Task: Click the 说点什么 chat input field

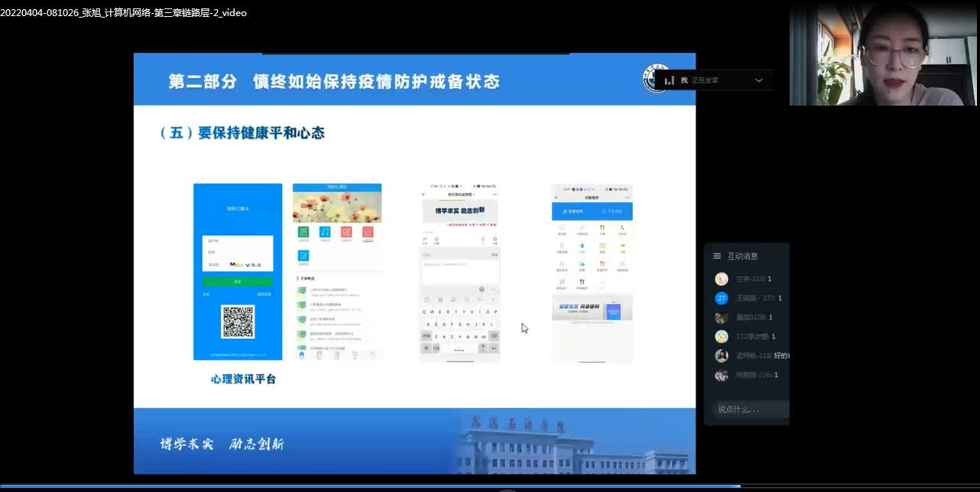Action: (x=745, y=409)
